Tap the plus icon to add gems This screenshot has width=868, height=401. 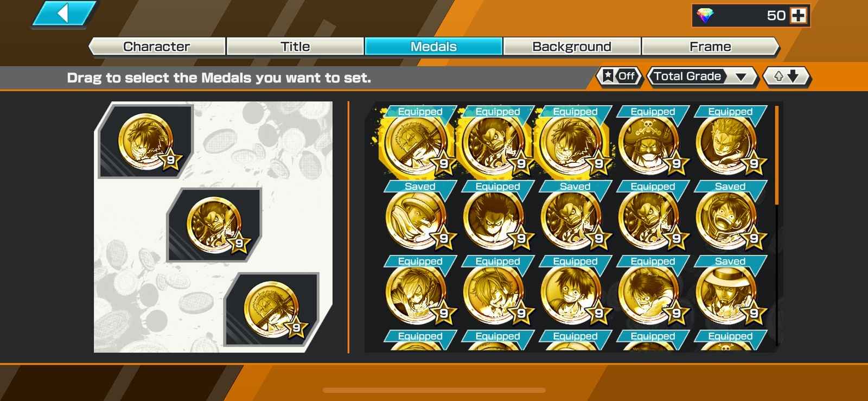click(x=798, y=16)
